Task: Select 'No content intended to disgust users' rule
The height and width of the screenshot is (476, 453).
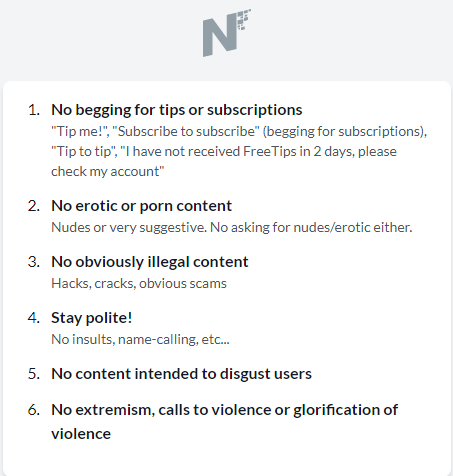Action: click(181, 374)
